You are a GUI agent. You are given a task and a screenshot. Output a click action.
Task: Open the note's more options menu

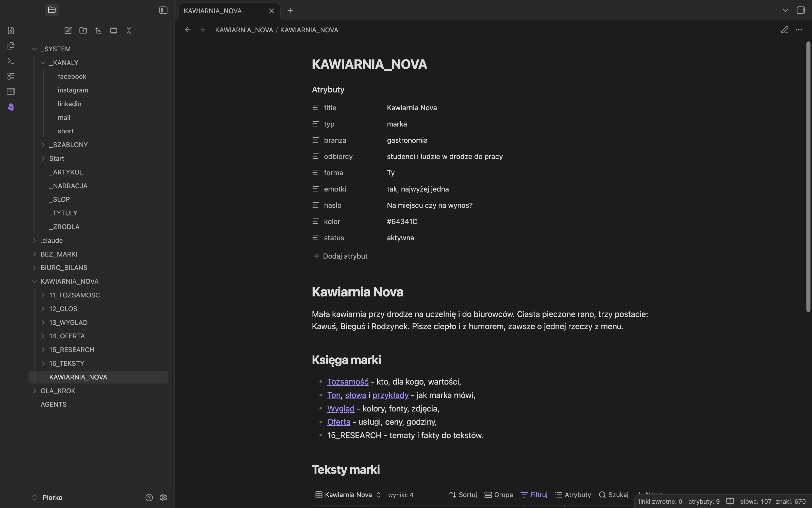pos(799,30)
